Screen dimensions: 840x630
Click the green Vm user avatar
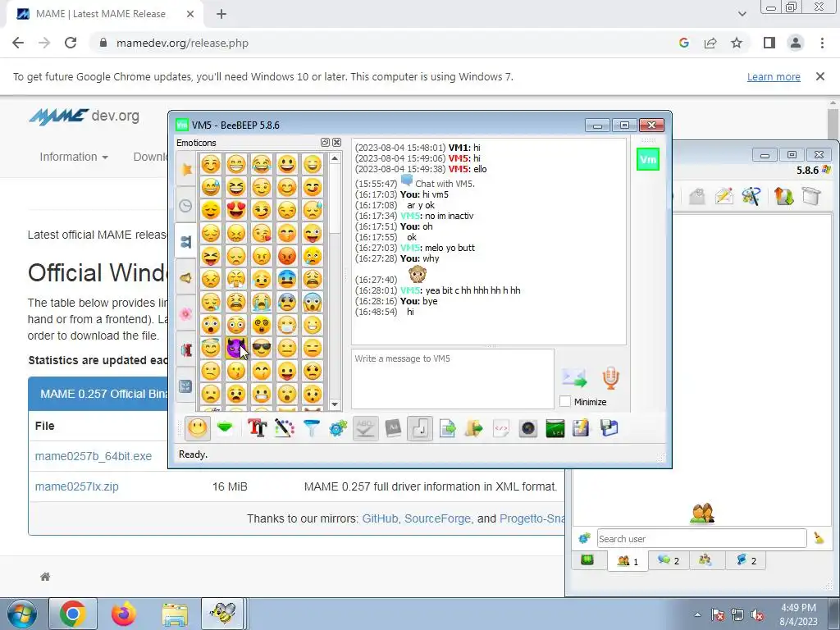[x=648, y=159]
